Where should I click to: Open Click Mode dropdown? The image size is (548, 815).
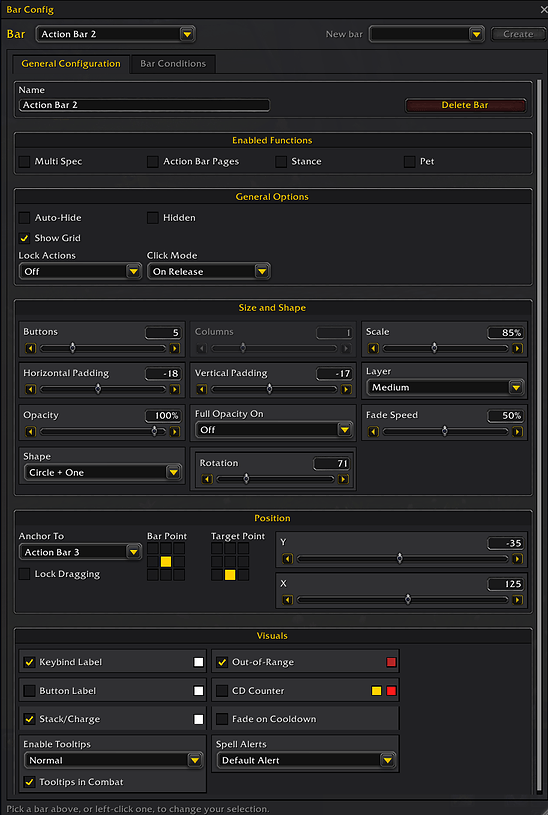208,271
